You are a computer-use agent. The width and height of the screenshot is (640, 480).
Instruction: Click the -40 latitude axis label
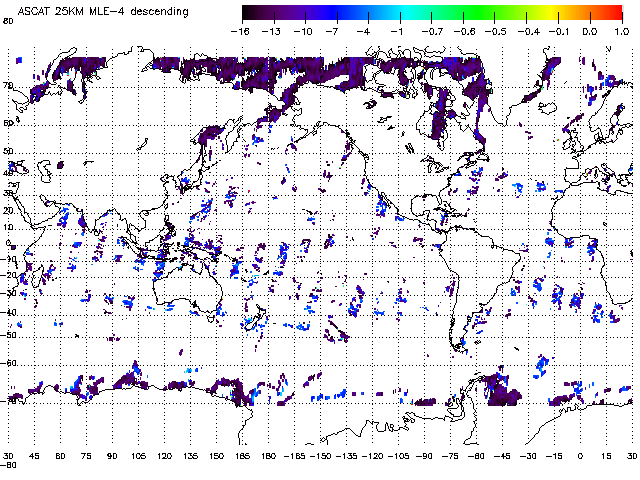(x=10, y=313)
